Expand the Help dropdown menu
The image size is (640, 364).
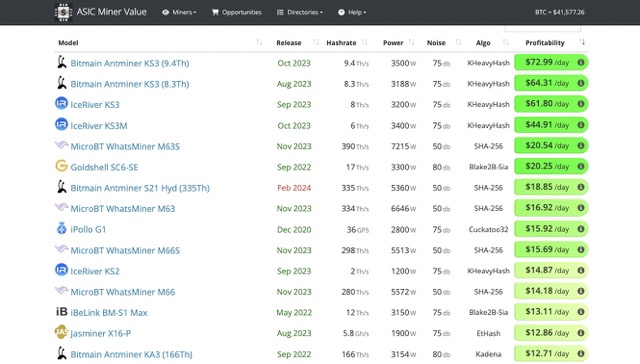tap(352, 12)
